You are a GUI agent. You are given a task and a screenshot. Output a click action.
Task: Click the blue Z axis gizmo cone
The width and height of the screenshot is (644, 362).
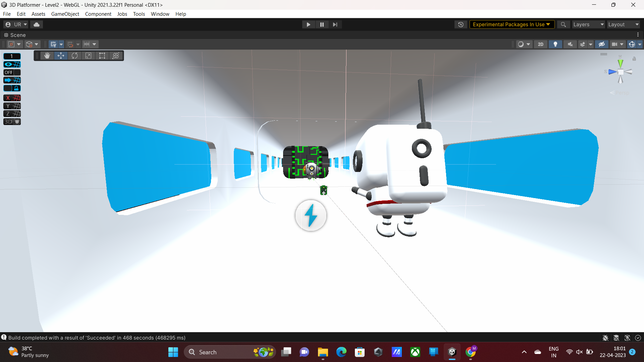click(x=612, y=72)
